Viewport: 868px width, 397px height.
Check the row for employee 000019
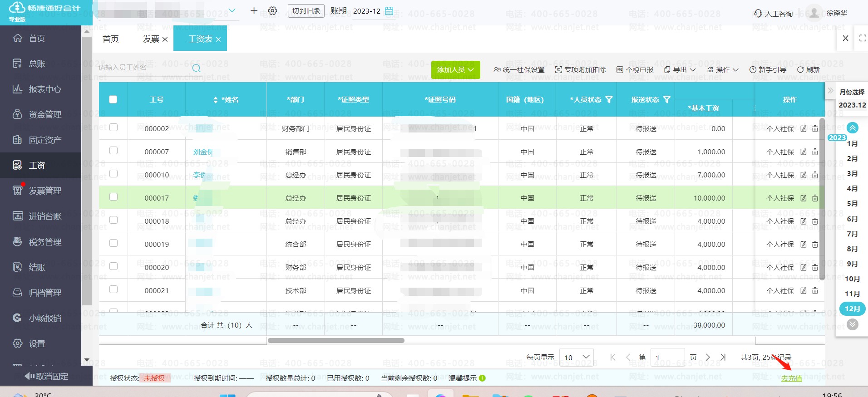(x=113, y=243)
